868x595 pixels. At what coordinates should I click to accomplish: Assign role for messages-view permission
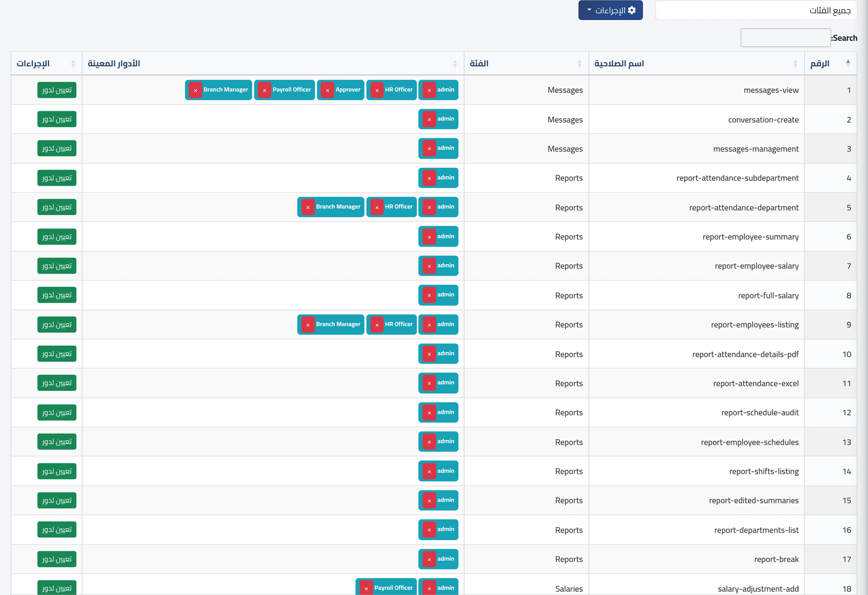(57, 90)
